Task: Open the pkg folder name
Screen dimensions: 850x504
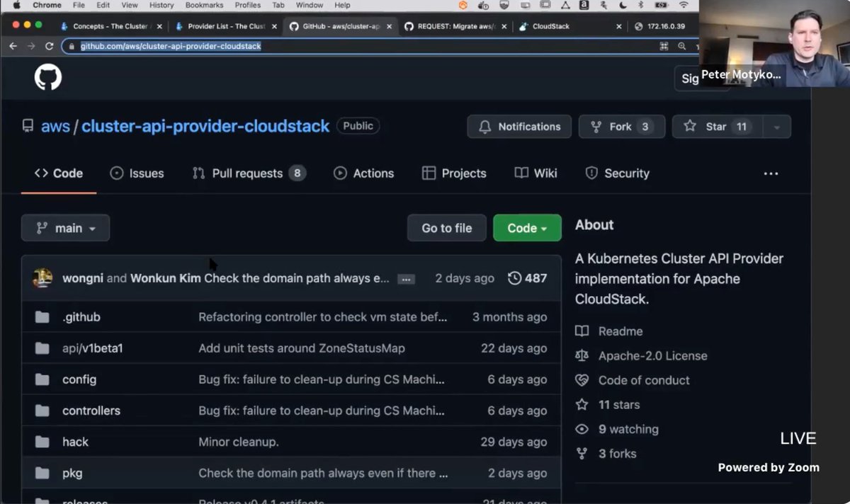Action: [x=72, y=473]
